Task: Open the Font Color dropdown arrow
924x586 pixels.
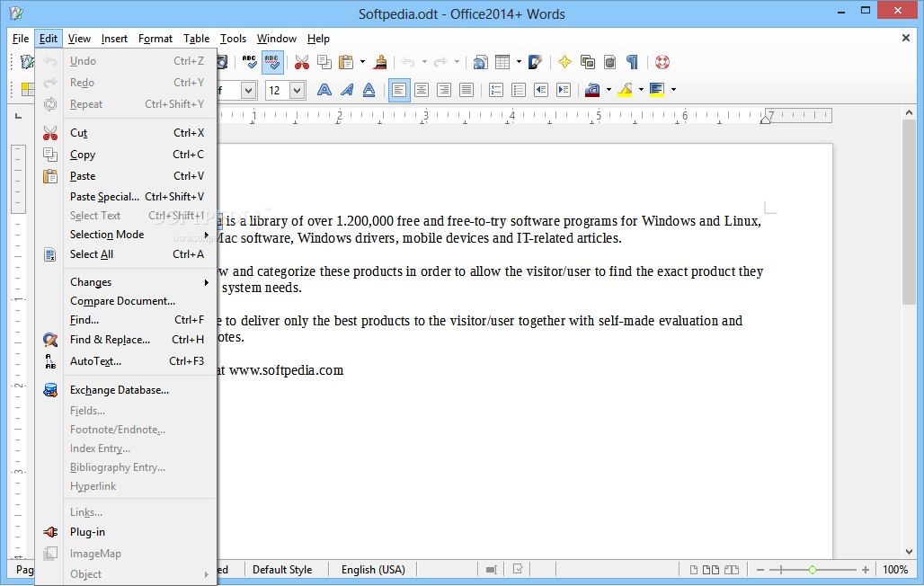Action: click(609, 90)
